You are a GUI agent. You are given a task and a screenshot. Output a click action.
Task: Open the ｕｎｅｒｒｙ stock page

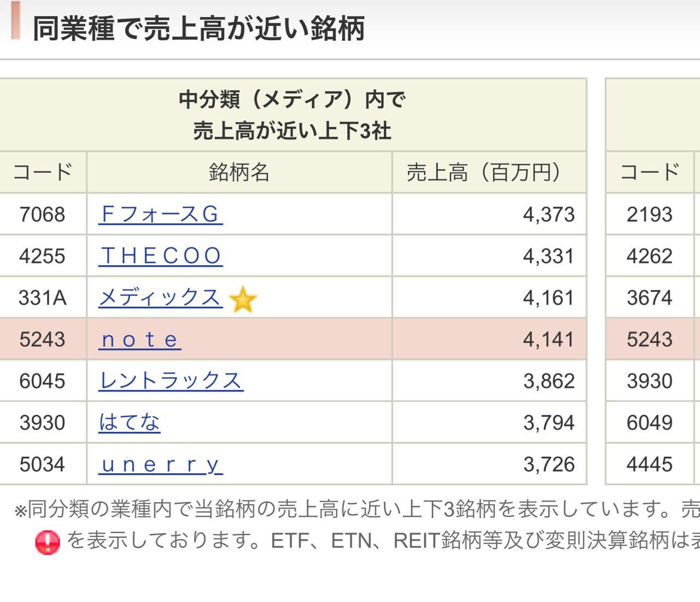(x=160, y=464)
